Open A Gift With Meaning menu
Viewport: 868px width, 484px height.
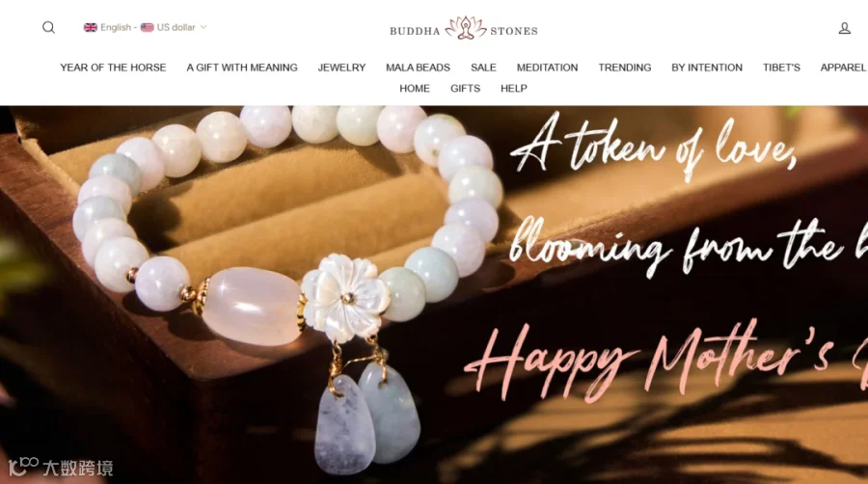[242, 67]
